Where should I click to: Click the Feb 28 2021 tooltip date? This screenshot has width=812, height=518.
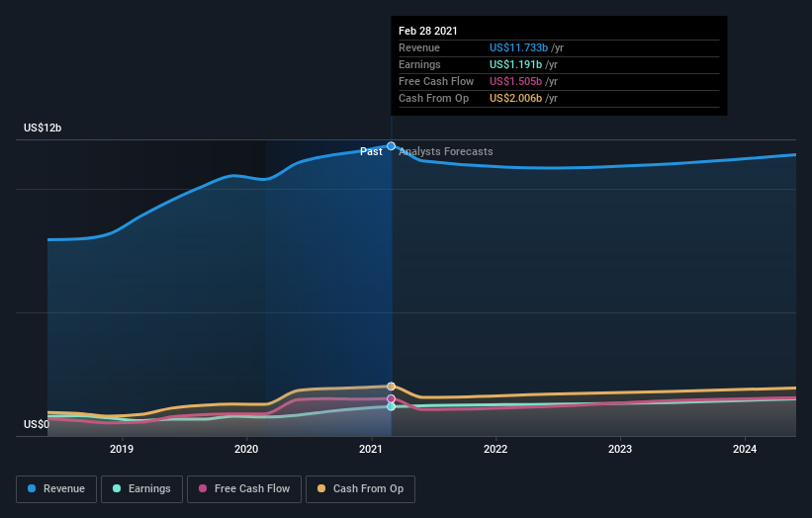tap(428, 31)
